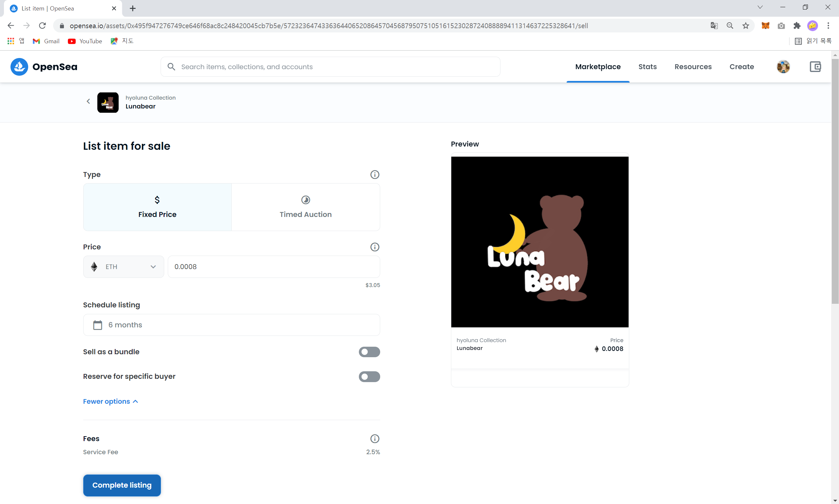839x504 pixels.
Task: Click the back chevron beside Lunabear thumbnail
Action: tap(88, 101)
